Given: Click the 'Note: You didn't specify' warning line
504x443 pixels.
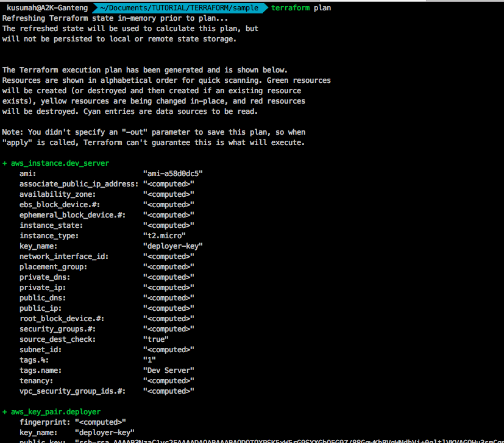Looking at the screenshot, I should [x=154, y=132].
